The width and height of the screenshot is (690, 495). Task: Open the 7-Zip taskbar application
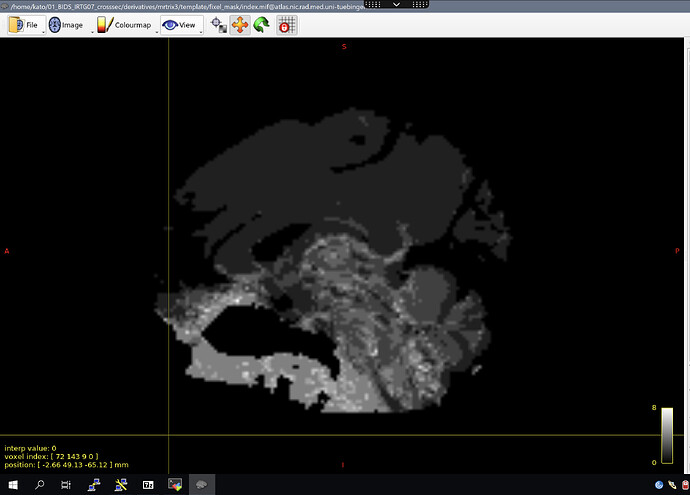(148, 485)
